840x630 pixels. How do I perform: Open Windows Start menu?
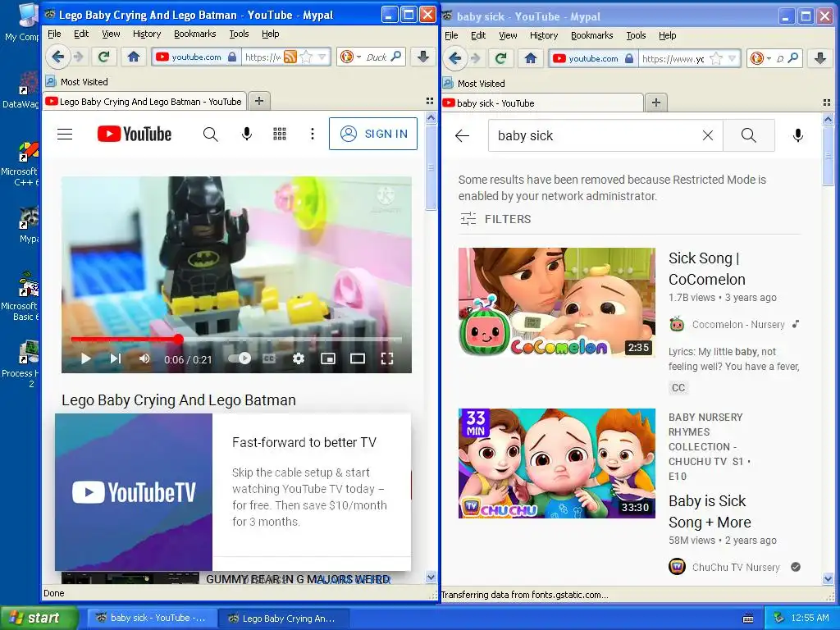(x=39, y=618)
